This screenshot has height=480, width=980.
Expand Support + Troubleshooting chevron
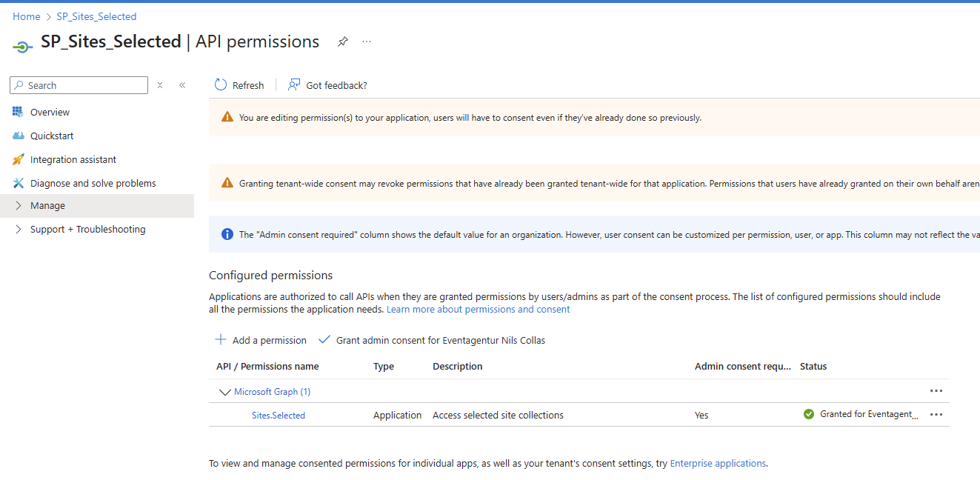point(19,230)
